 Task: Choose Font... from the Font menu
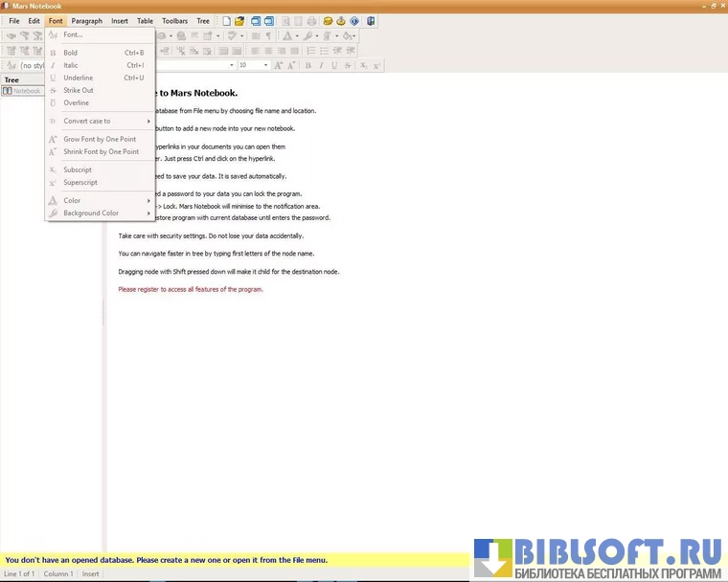pos(73,34)
